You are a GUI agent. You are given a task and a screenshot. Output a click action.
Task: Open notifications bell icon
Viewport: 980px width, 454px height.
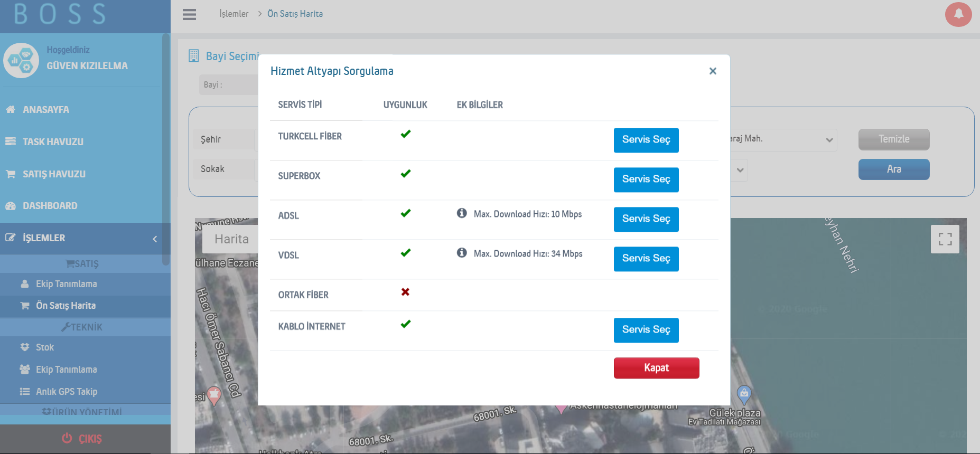[x=958, y=14]
